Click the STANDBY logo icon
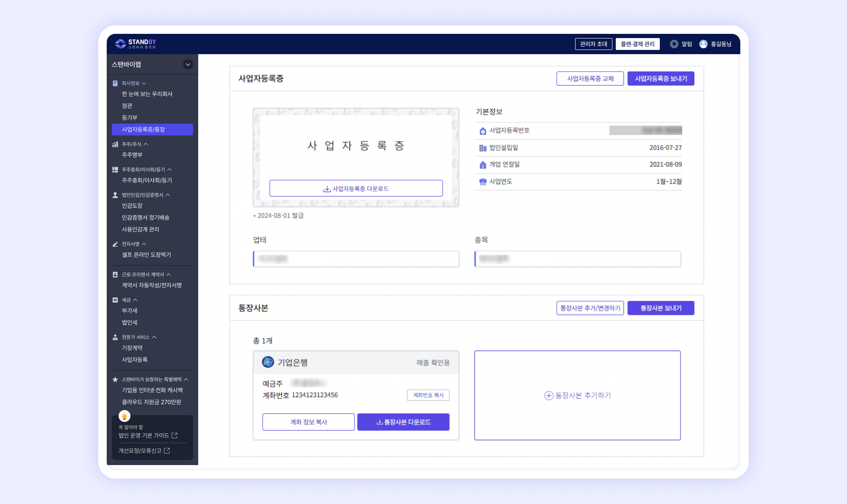The image size is (847, 504). click(x=121, y=44)
